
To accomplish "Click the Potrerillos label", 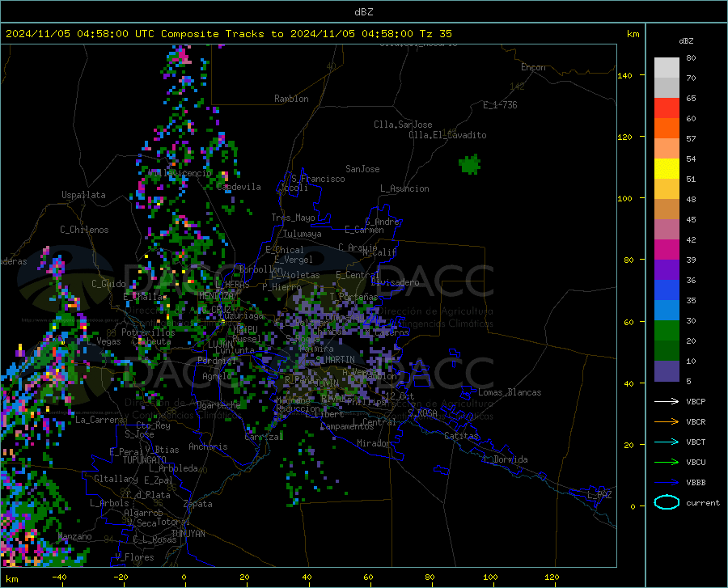I will tap(148, 332).
